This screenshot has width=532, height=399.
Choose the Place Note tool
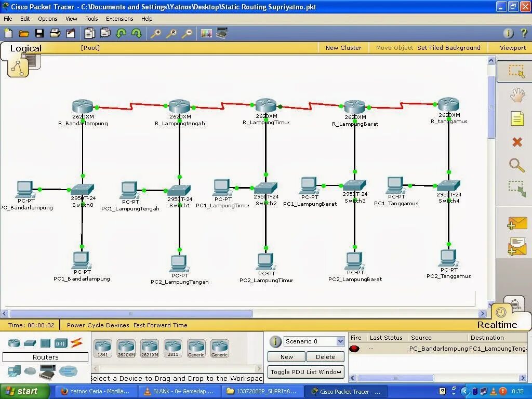pyautogui.click(x=517, y=119)
